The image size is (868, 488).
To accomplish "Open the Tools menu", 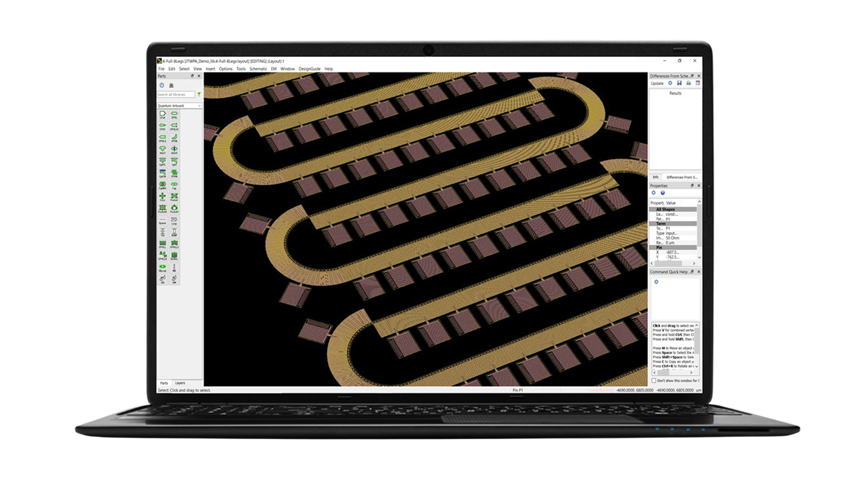I will 241,69.
